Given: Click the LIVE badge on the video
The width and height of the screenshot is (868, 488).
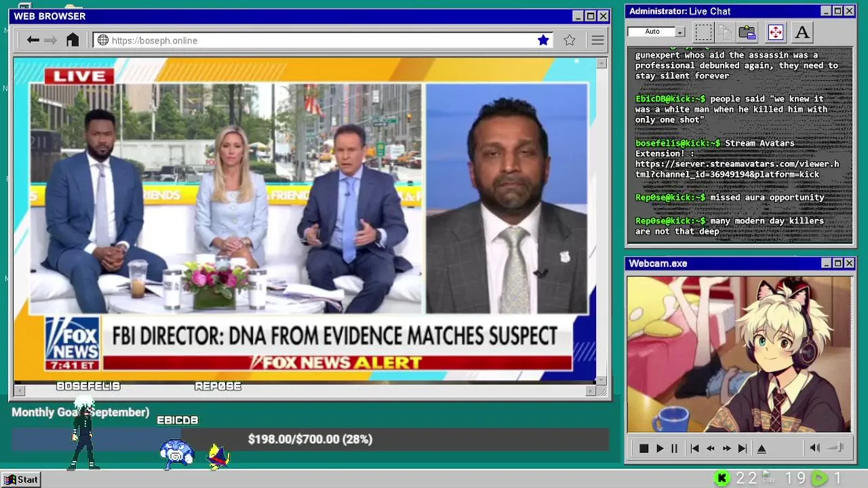Looking at the screenshot, I should point(79,76).
